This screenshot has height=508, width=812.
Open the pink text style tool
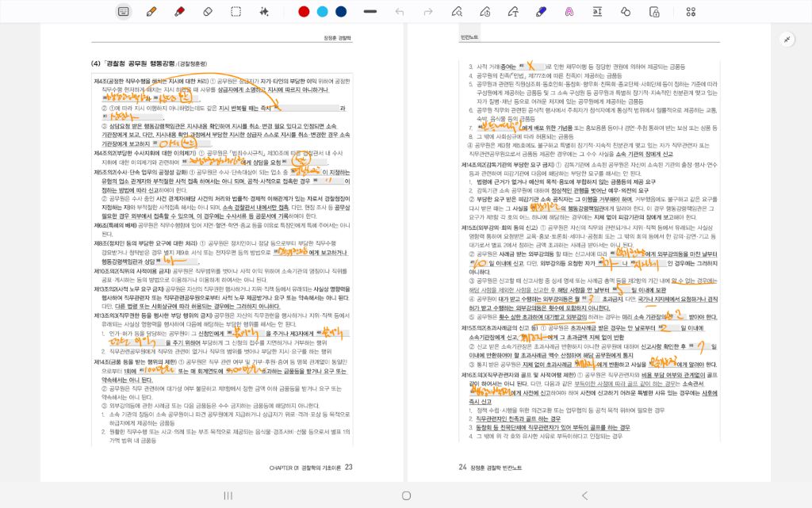point(569,11)
